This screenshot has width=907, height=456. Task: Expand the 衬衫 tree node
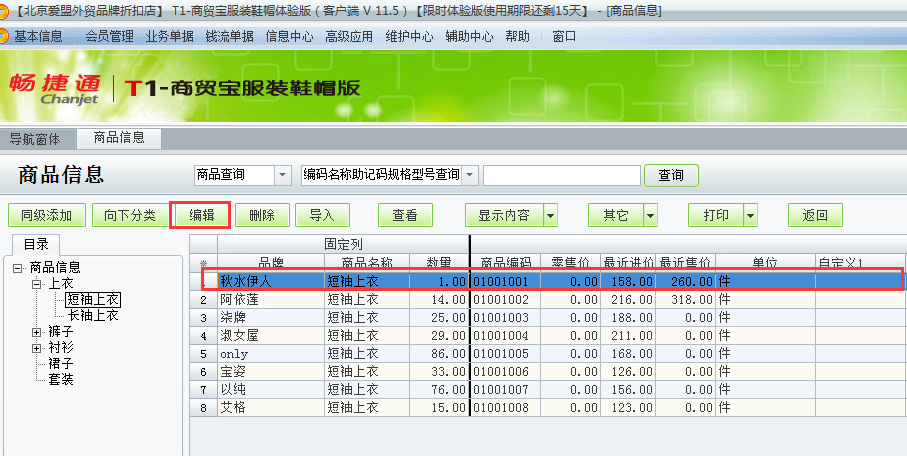37,348
